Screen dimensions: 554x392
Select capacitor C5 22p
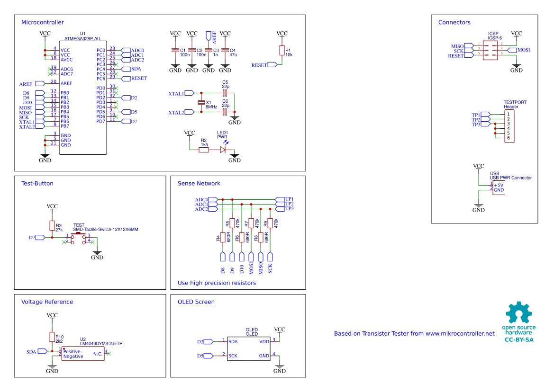(225, 93)
